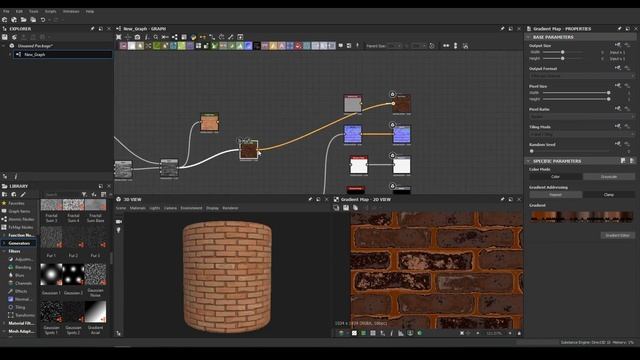
Task: Click the lock icon at 2D View bottom right
Action: coord(519,333)
